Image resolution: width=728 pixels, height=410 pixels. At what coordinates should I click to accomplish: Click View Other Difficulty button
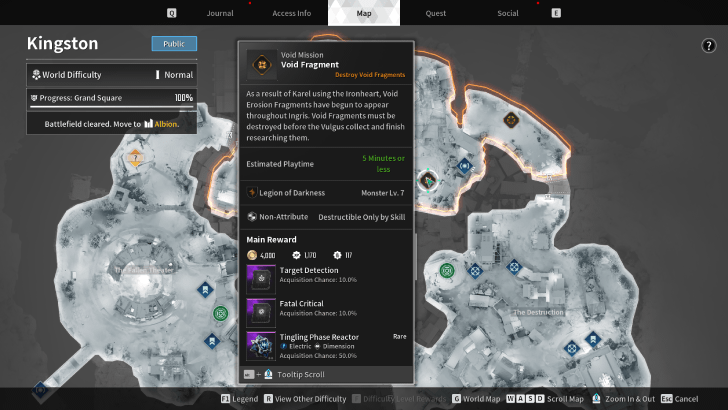pos(305,399)
